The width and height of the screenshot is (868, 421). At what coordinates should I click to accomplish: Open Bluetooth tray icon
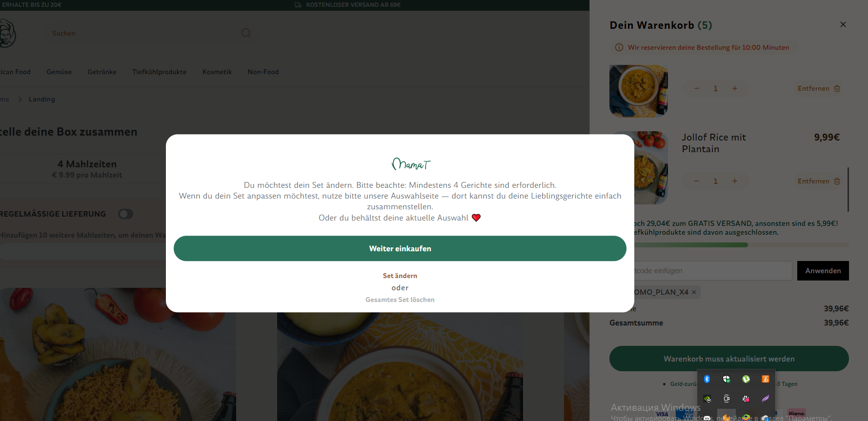tap(707, 379)
